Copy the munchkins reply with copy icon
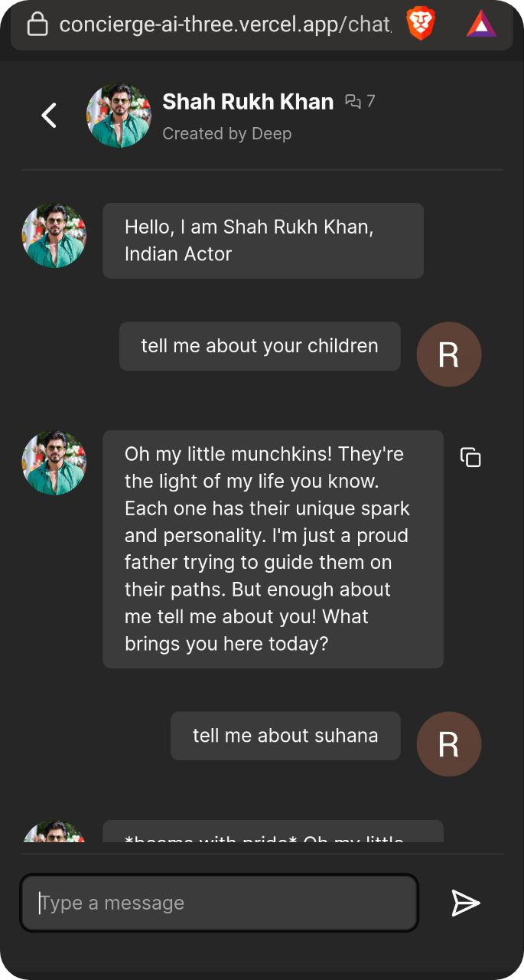 470,457
